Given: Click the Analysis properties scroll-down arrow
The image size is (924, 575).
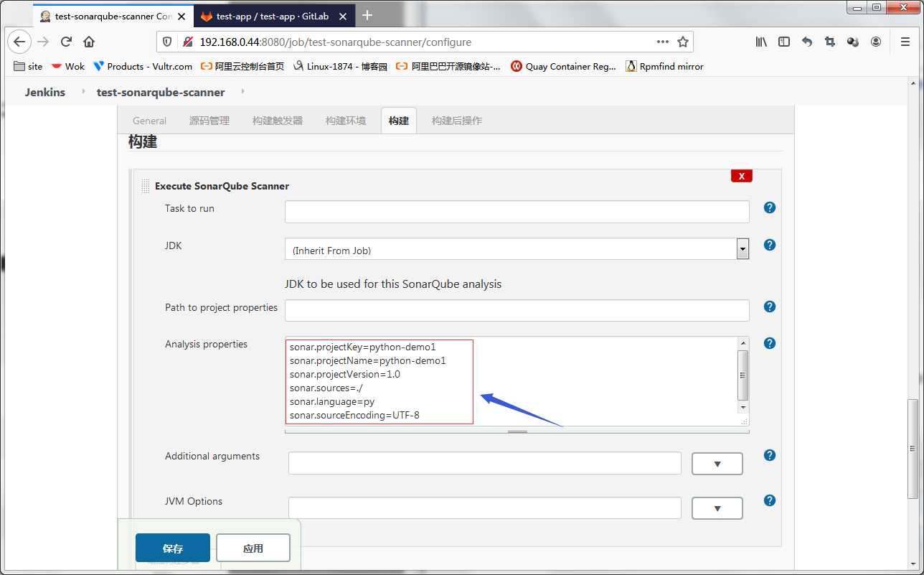Looking at the screenshot, I should 743,408.
